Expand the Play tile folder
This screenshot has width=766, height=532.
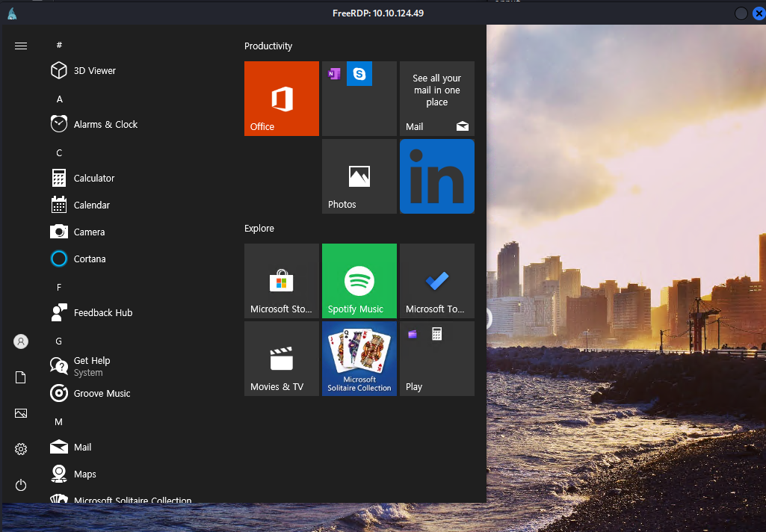[x=437, y=359]
